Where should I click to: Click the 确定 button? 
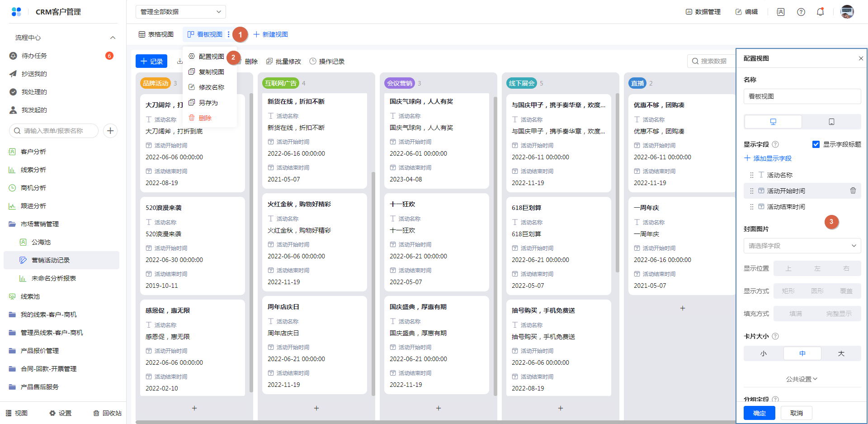759,413
